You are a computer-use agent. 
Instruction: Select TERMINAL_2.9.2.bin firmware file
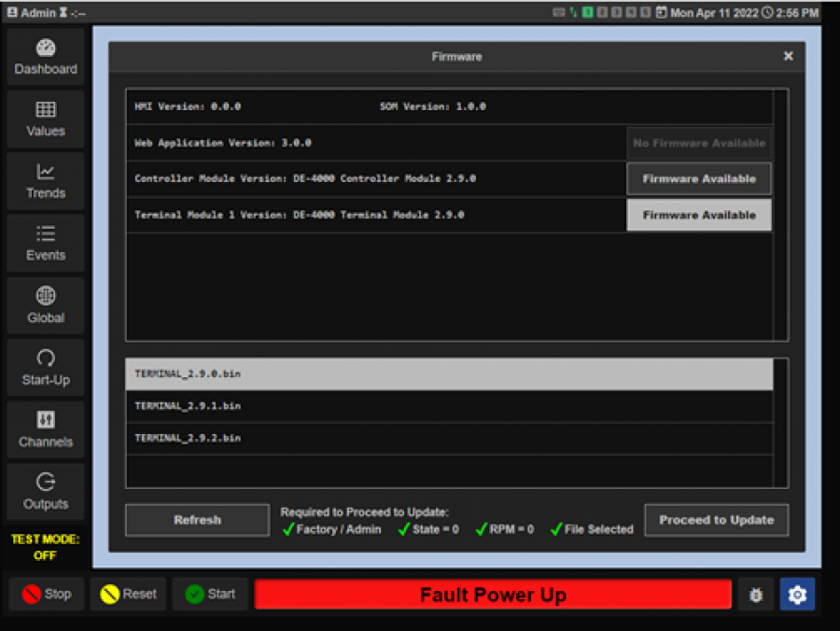point(449,438)
